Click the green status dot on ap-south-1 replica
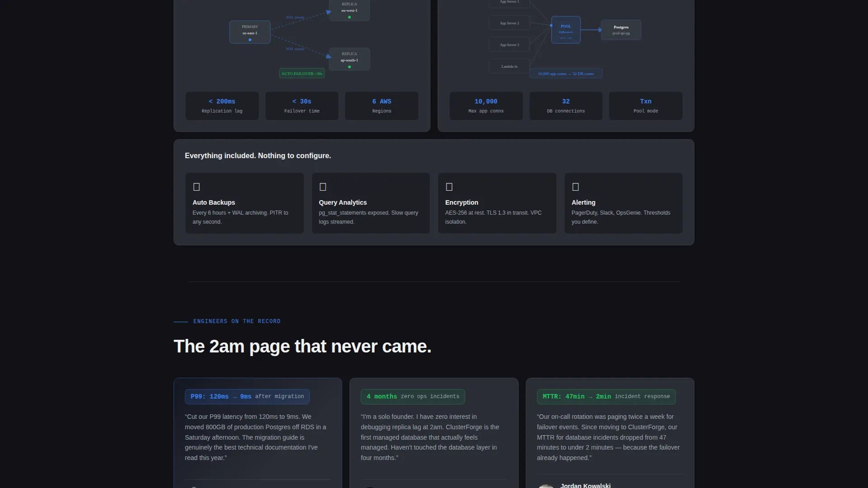 coord(349,67)
